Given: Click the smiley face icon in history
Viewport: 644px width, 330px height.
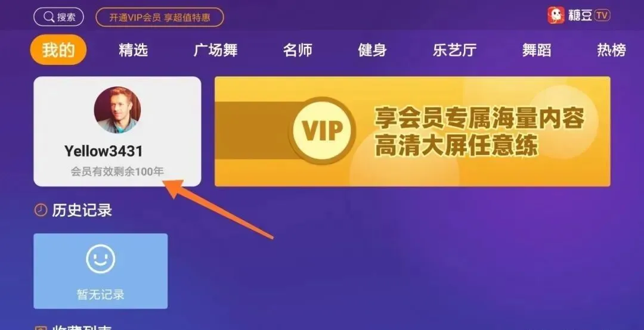Looking at the screenshot, I should click(100, 259).
